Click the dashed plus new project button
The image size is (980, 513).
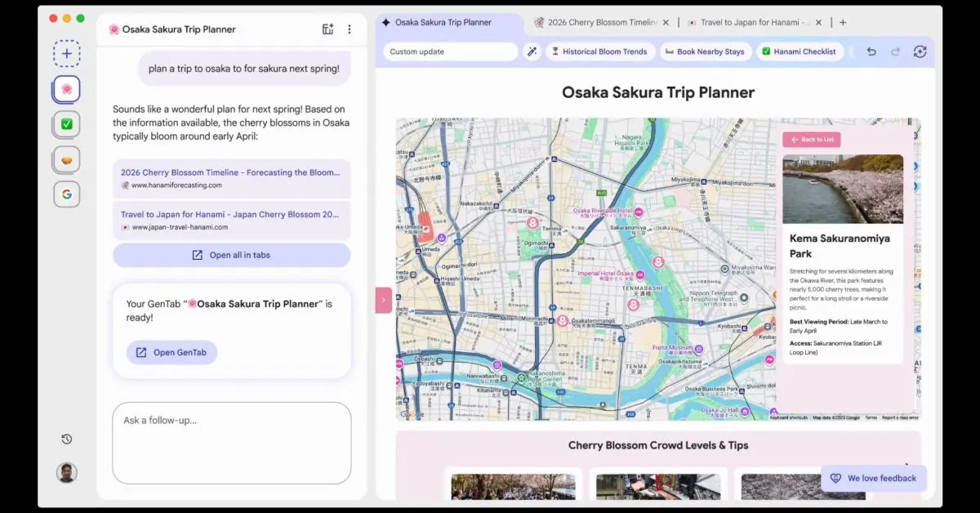67,54
